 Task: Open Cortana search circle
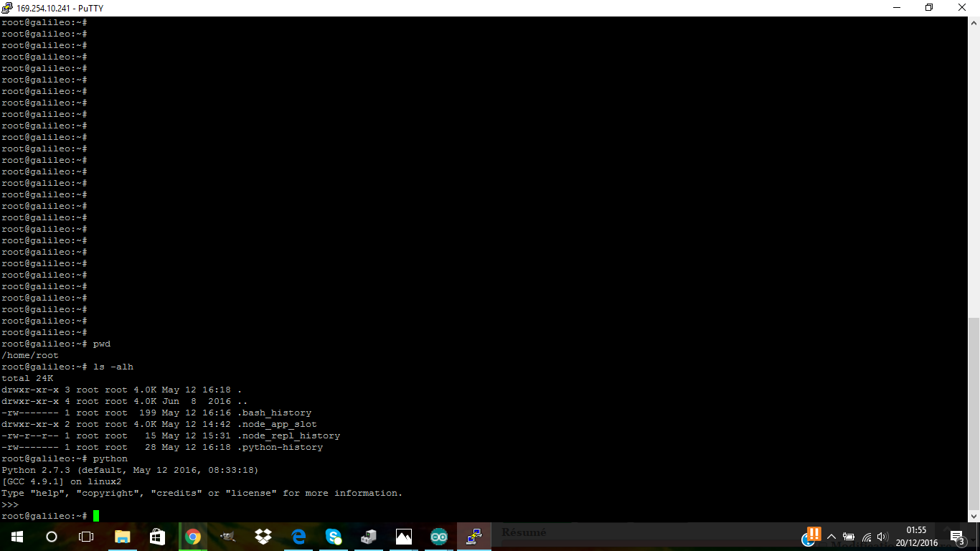point(52,537)
